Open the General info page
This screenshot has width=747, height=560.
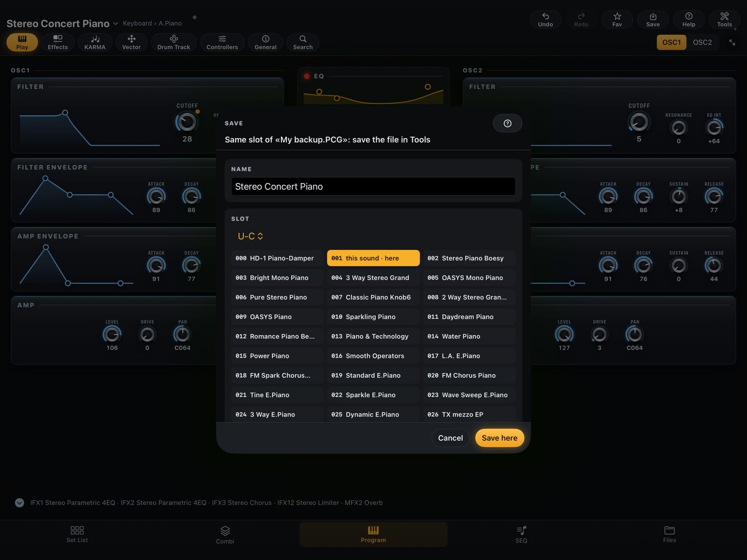point(266,42)
